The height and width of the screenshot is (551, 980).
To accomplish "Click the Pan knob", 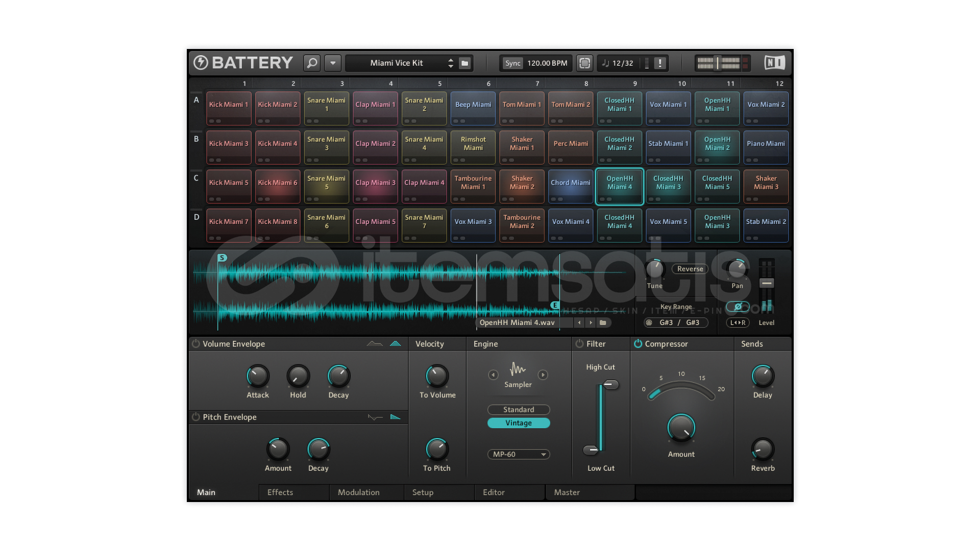I will pos(737,269).
